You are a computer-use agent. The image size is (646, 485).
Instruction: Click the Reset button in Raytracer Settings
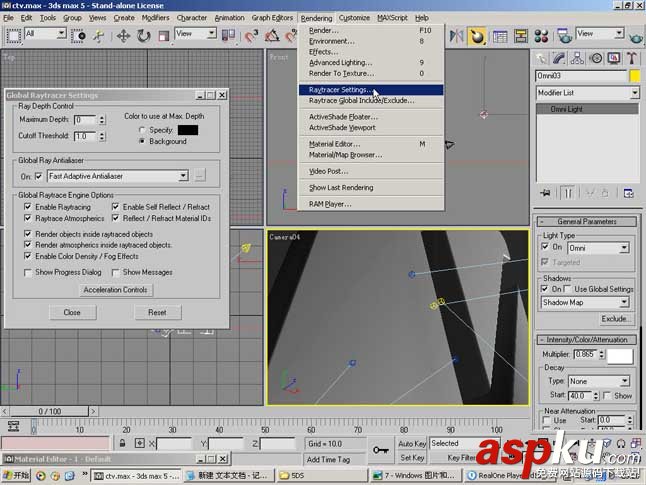157,312
